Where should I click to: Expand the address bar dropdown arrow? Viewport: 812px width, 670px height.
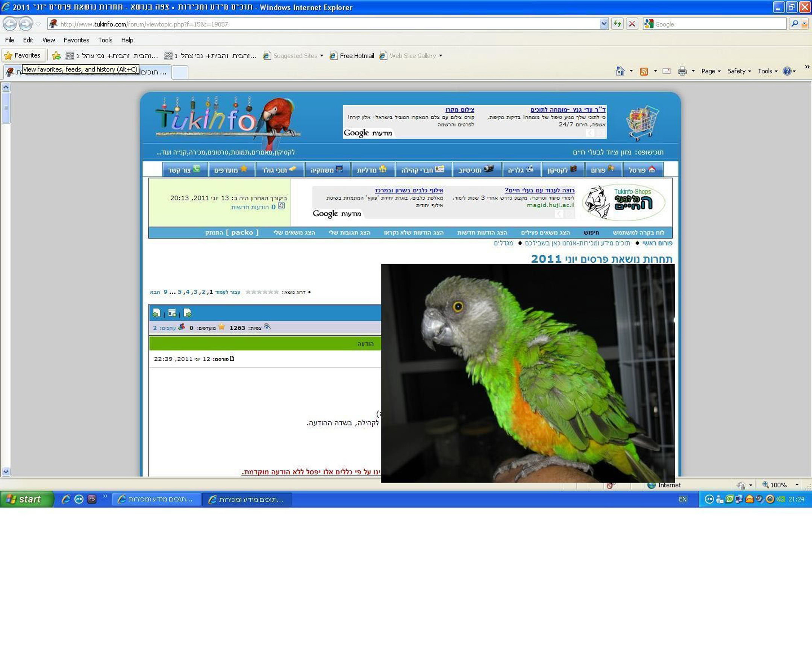604,24
